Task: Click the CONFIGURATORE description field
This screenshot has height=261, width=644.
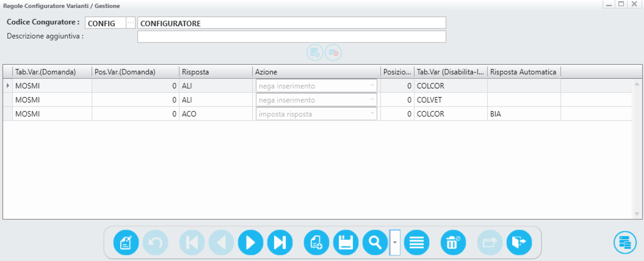Action: coord(292,23)
